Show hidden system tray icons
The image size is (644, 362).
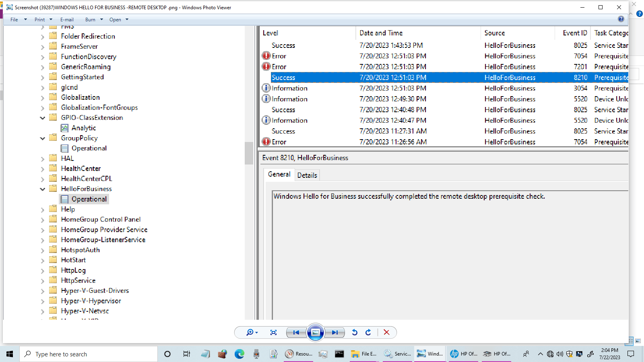coord(540,354)
